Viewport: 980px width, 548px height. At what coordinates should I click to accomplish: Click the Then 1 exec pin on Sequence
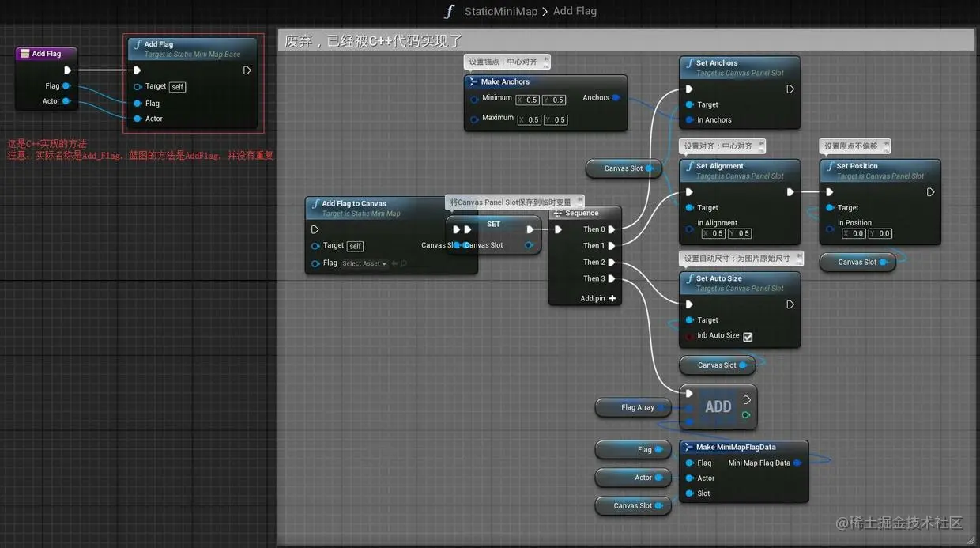pos(612,246)
